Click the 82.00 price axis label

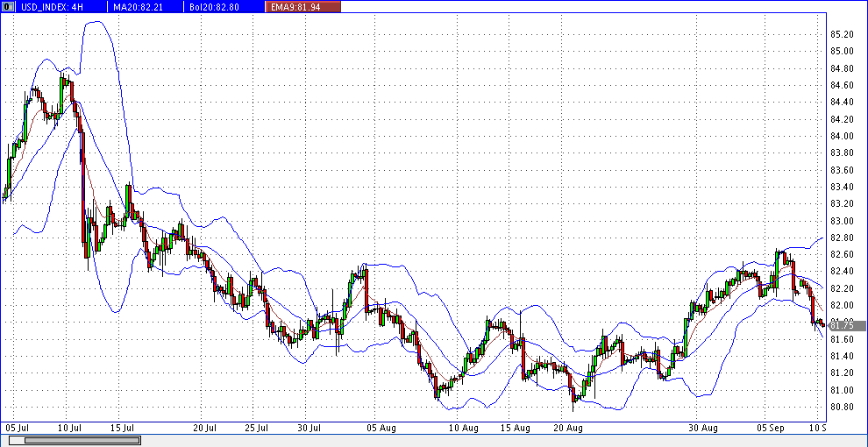842,305
